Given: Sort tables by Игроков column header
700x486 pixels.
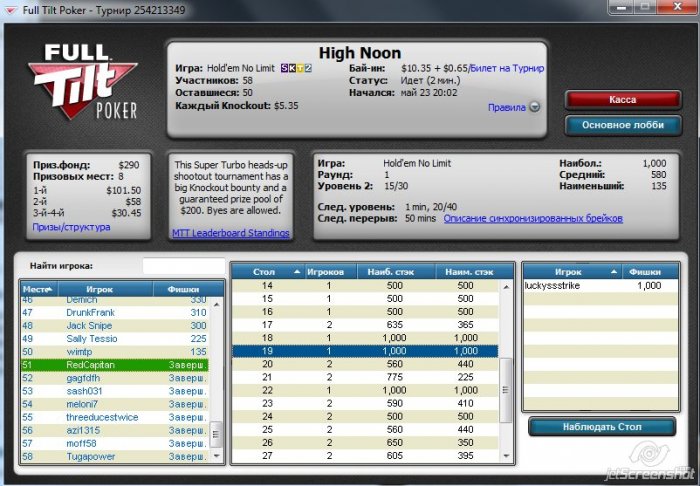Looking at the screenshot, I should (x=330, y=272).
